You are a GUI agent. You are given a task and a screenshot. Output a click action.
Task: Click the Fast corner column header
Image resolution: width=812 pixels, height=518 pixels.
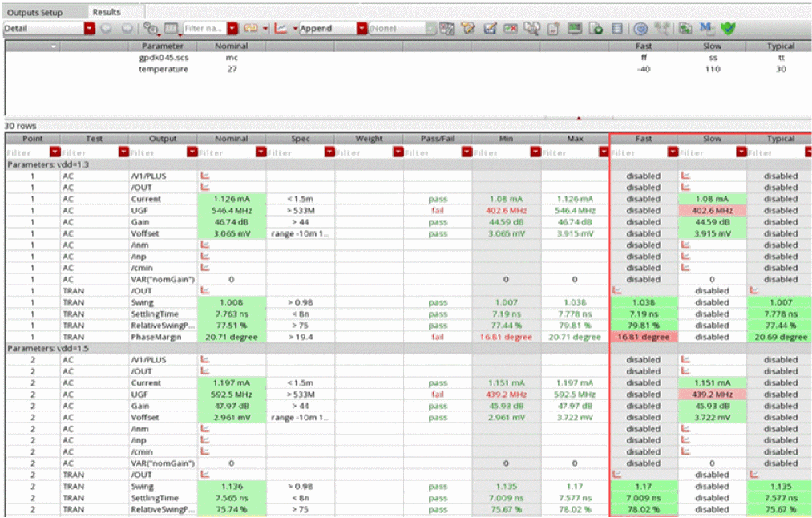click(643, 139)
